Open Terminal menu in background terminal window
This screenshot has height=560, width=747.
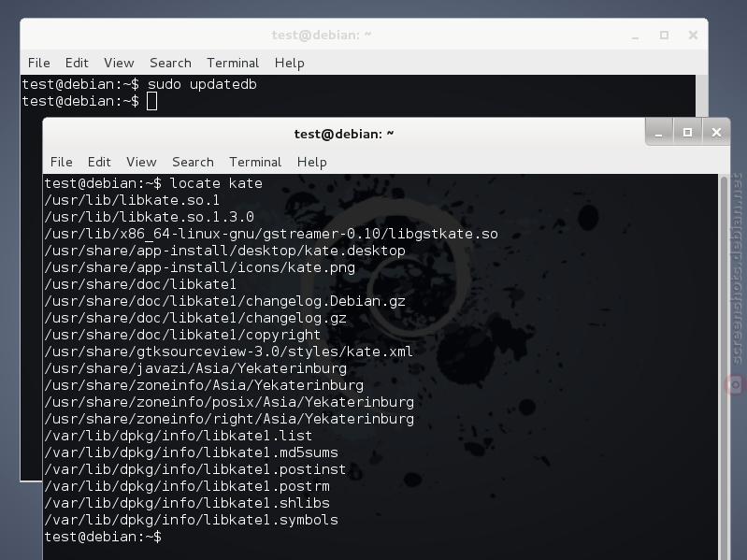tap(233, 63)
